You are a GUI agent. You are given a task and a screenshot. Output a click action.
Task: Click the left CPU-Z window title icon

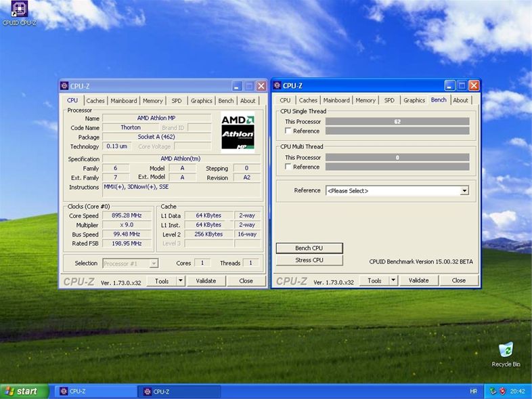pyautogui.click(x=64, y=86)
